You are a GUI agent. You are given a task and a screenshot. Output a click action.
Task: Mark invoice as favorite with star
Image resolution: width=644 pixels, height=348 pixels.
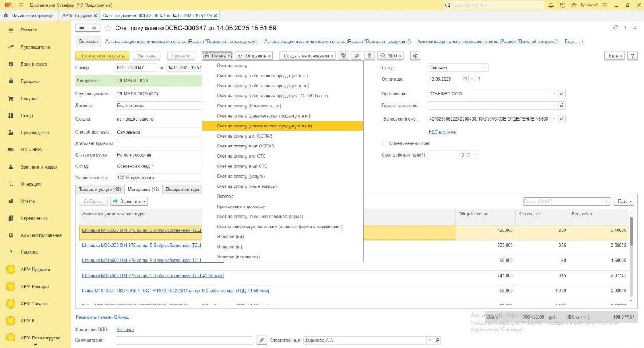pos(108,28)
